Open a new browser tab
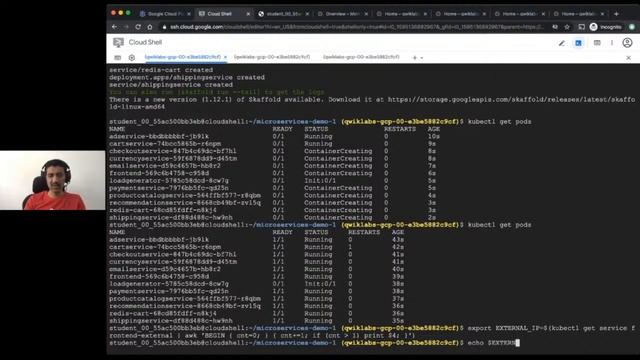The image size is (640, 360). tap(616, 14)
